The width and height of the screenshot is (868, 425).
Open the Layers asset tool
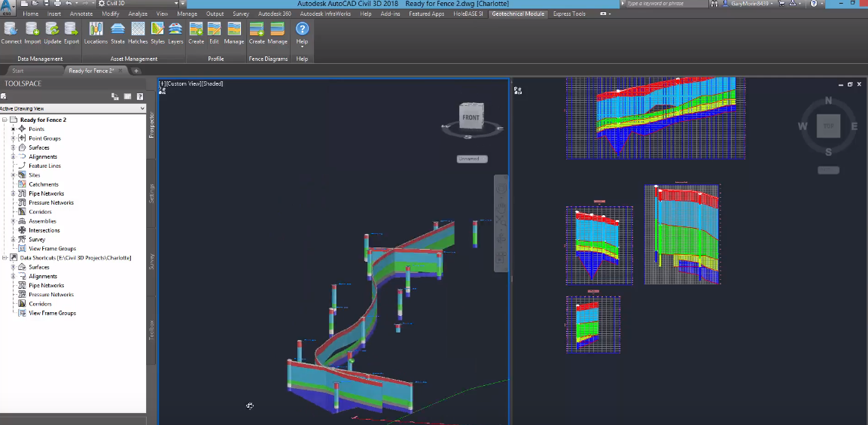point(175,30)
